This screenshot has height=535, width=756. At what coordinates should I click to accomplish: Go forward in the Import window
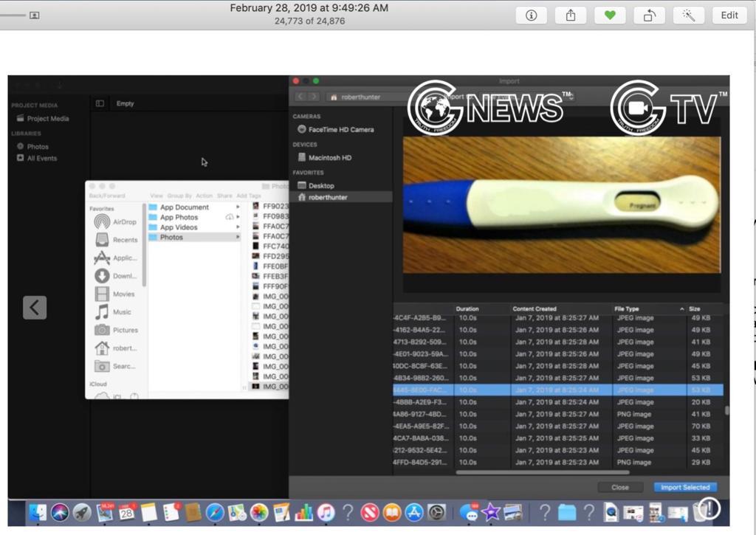tap(313, 97)
